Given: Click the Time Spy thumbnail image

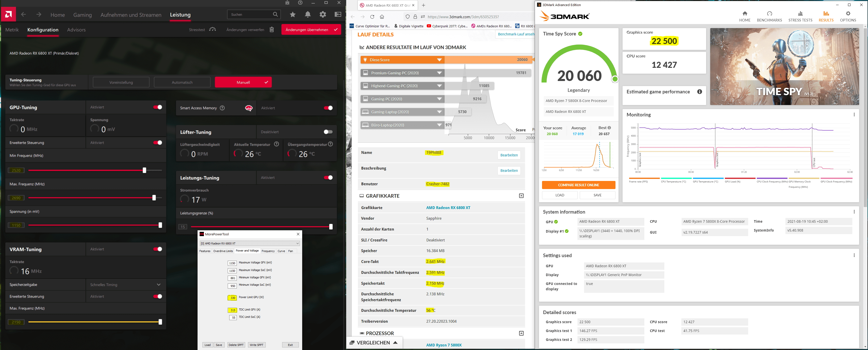Looking at the screenshot, I should pyautogui.click(x=784, y=66).
